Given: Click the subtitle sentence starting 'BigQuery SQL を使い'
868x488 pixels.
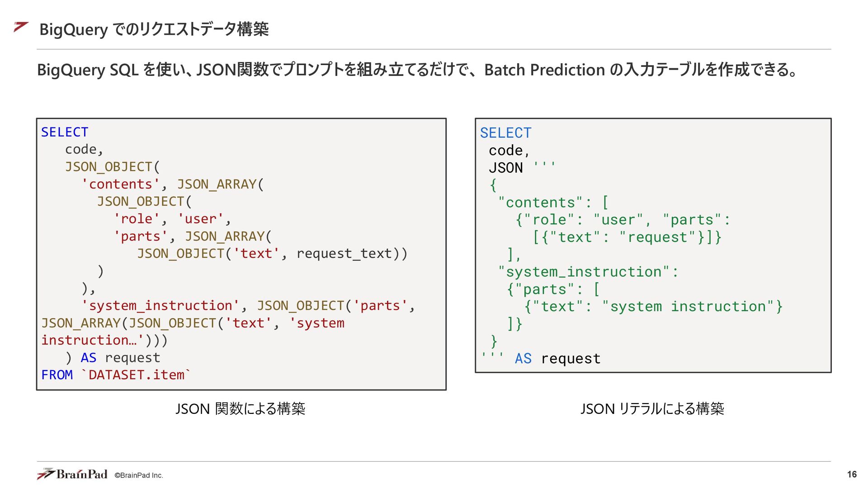Looking at the screenshot, I should [417, 70].
